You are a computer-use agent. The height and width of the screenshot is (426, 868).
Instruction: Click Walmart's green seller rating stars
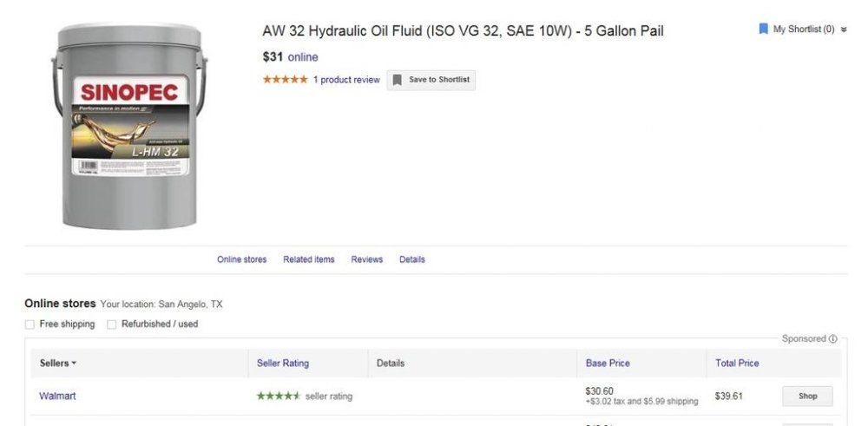pyautogui.click(x=279, y=397)
